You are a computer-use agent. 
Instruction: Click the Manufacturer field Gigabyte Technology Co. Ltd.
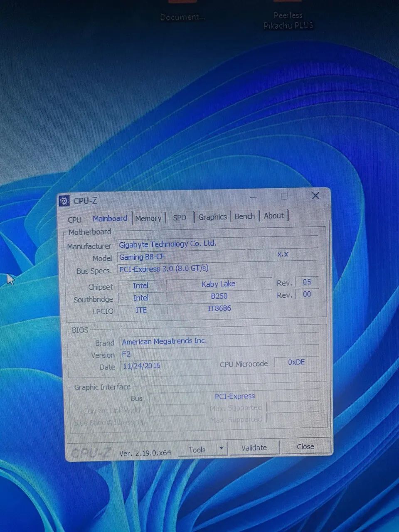(217, 243)
